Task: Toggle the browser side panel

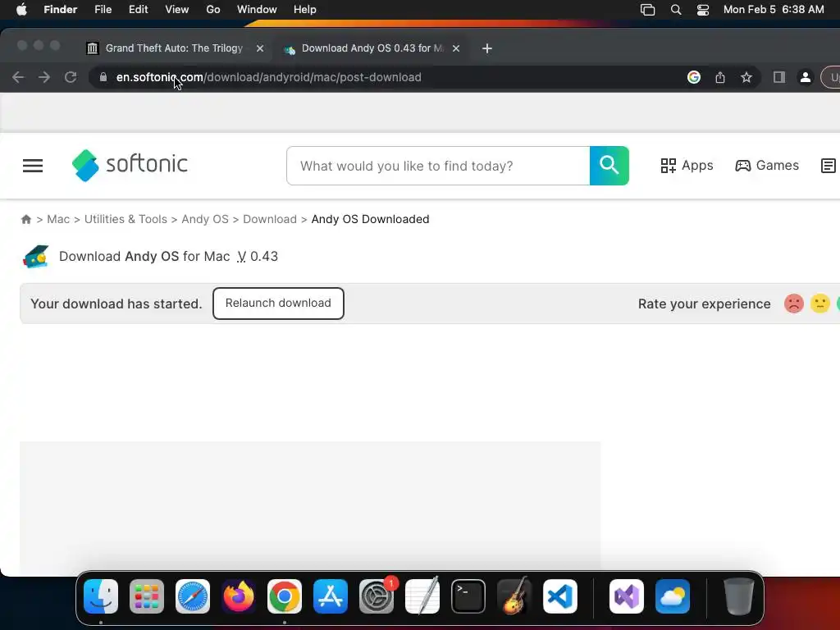Action: click(x=779, y=77)
